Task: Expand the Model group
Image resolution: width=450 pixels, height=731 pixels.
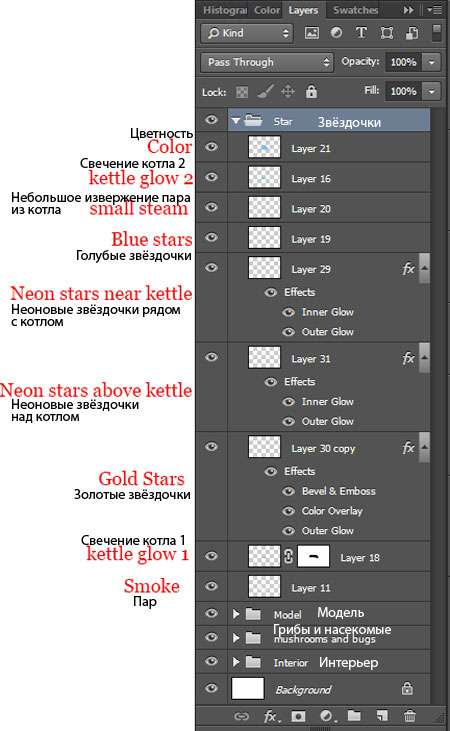Action: coord(236,614)
